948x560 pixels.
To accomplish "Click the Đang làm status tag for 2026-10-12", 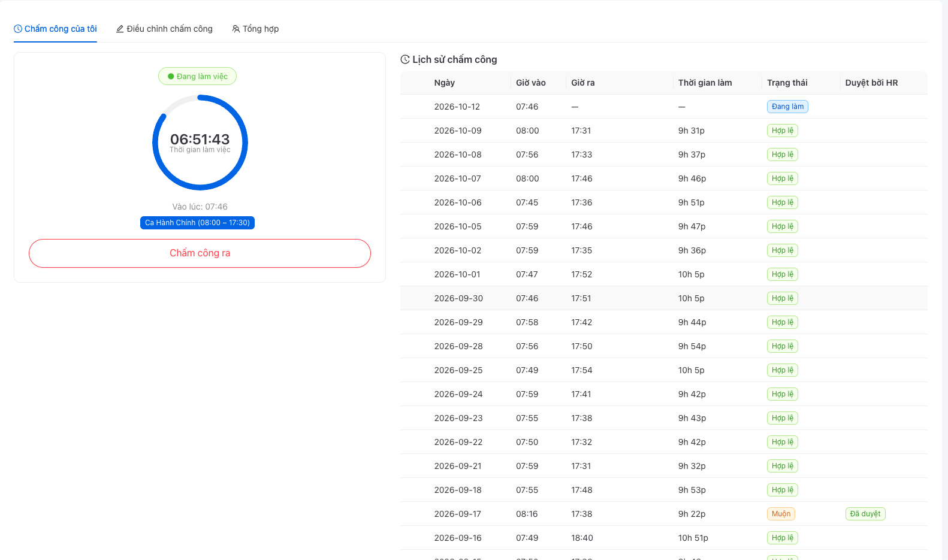I will [x=787, y=107].
